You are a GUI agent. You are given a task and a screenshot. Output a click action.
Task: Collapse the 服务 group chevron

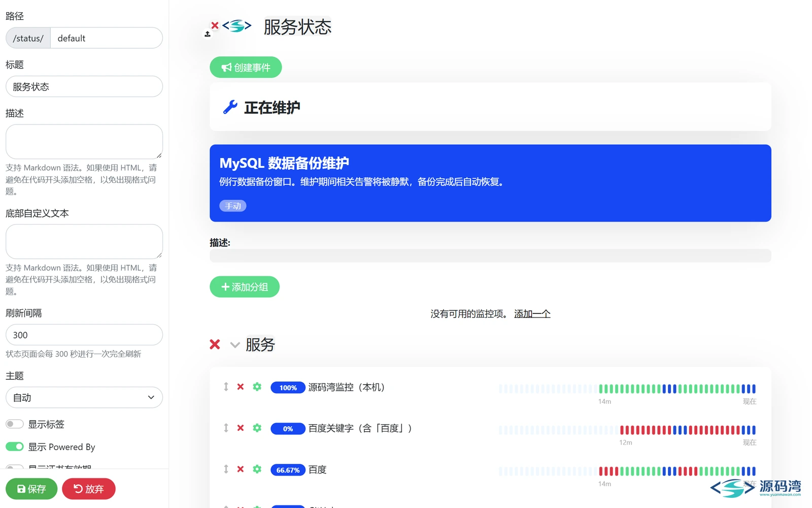coord(234,345)
